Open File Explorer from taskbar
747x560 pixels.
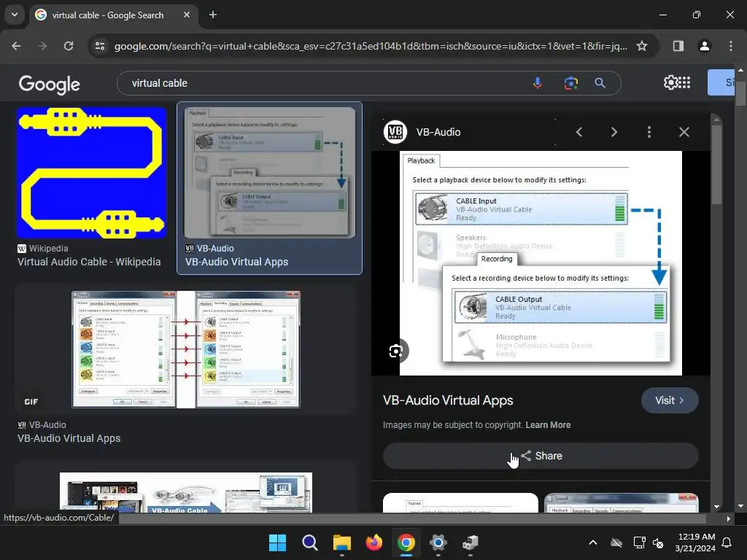point(341,542)
